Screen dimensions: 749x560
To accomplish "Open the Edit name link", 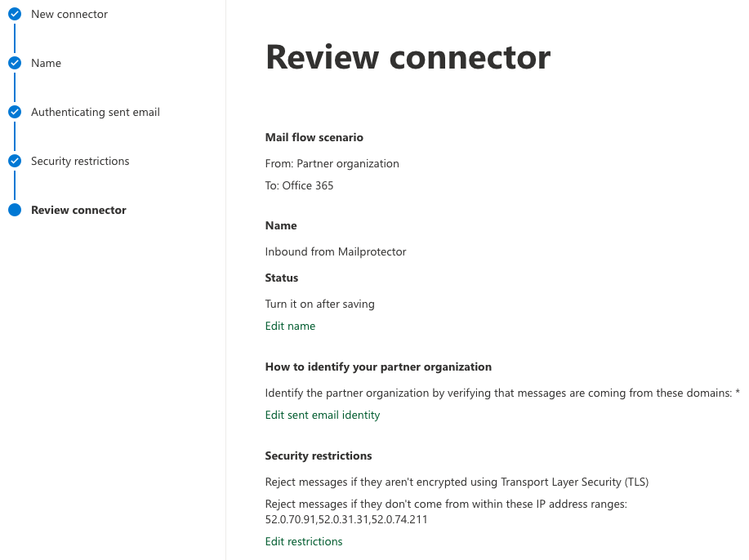I will (x=290, y=326).
